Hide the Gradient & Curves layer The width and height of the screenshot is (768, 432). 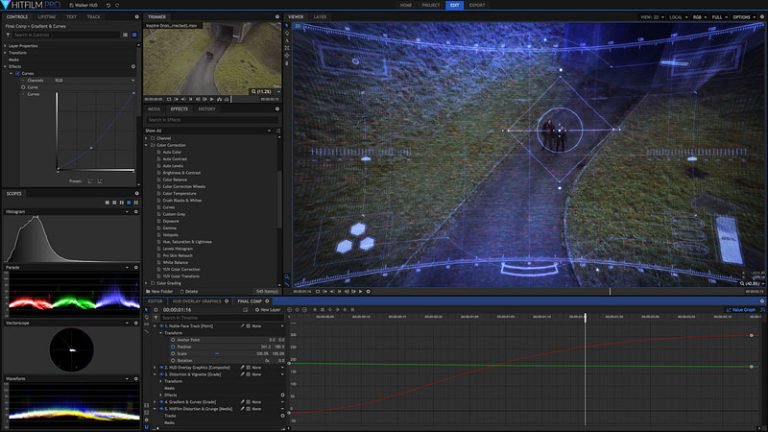(161, 402)
